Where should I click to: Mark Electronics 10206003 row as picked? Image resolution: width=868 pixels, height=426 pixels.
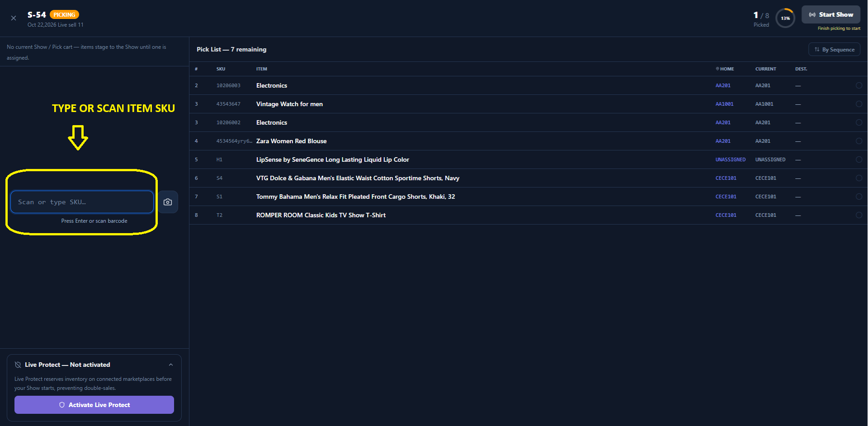[859, 85]
